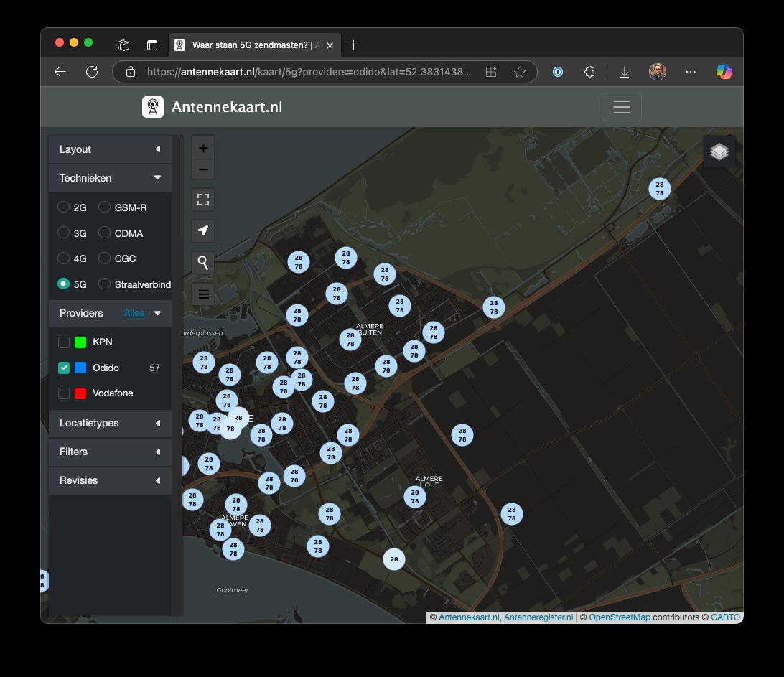Expand the Revisies section
The width and height of the screenshot is (784, 677).
pyautogui.click(x=110, y=480)
